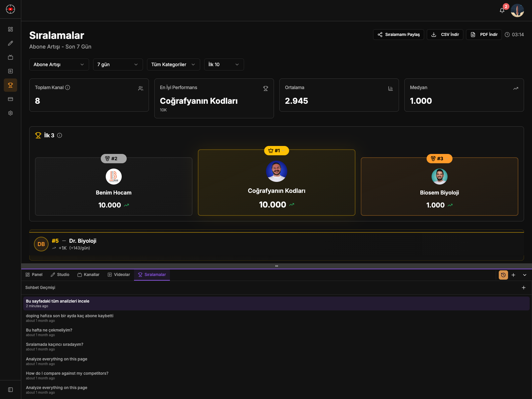Open chat 'Sıralamada kaçıncı sıradayım?'
The image size is (532, 399).
pos(276,346)
